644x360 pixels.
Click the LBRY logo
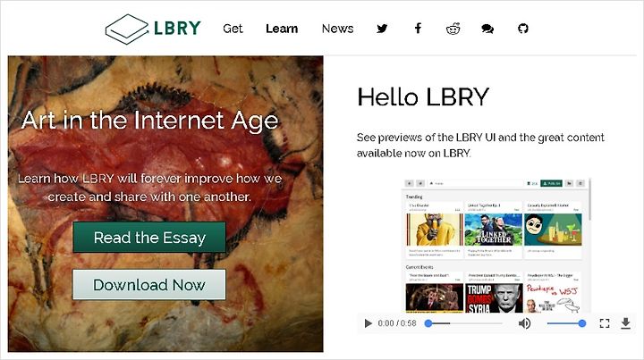click(153, 29)
